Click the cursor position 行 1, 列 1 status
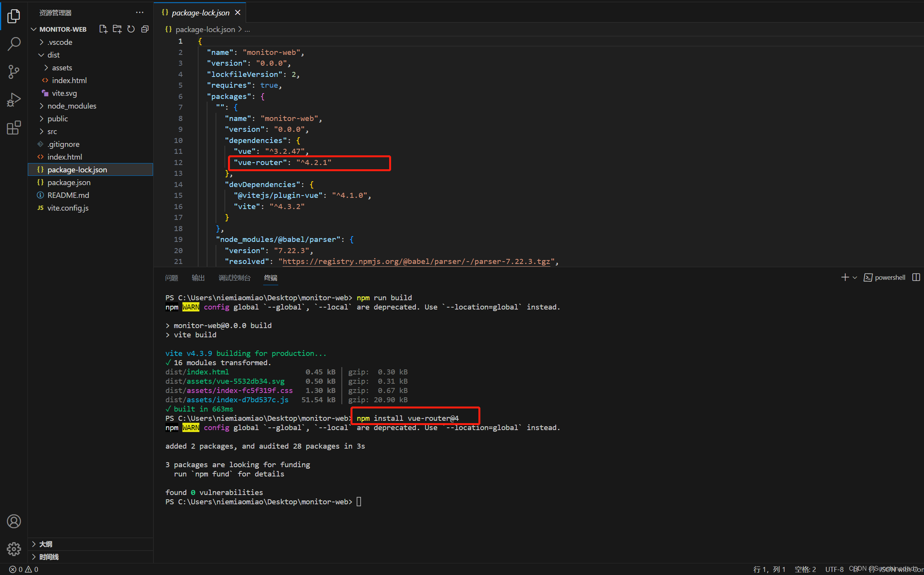The image size is (924, 575). coord(769,569)
